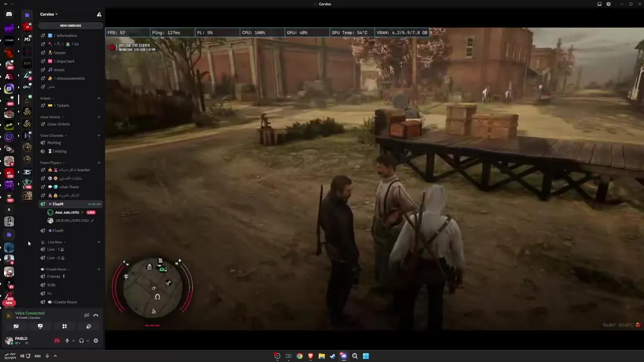The height and width of the screenshot is (362, 644).
Task: Open the lawyer text channel
Action: 70,53
